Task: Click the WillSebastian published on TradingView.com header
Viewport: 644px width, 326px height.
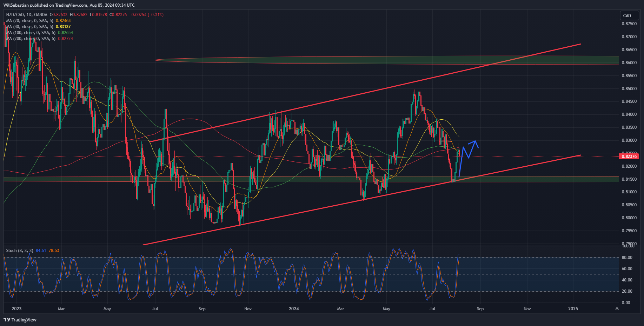Action: (69, 5)
